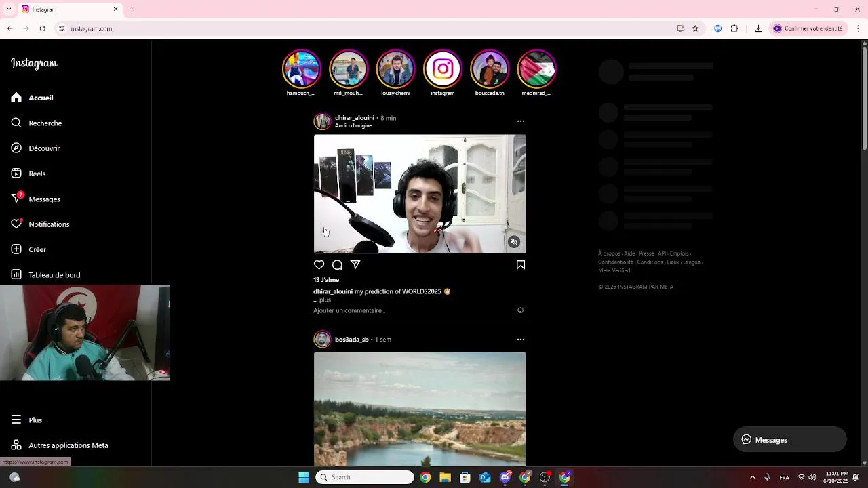This screenshot has height=488, width=868.
Task: Open browser downloads
Action: coord(758,28)
